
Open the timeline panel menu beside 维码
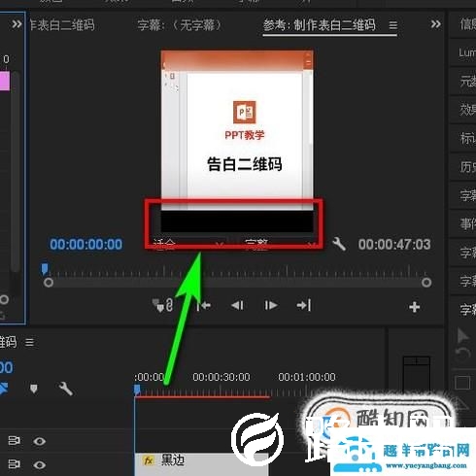click(x=29, y=342)
